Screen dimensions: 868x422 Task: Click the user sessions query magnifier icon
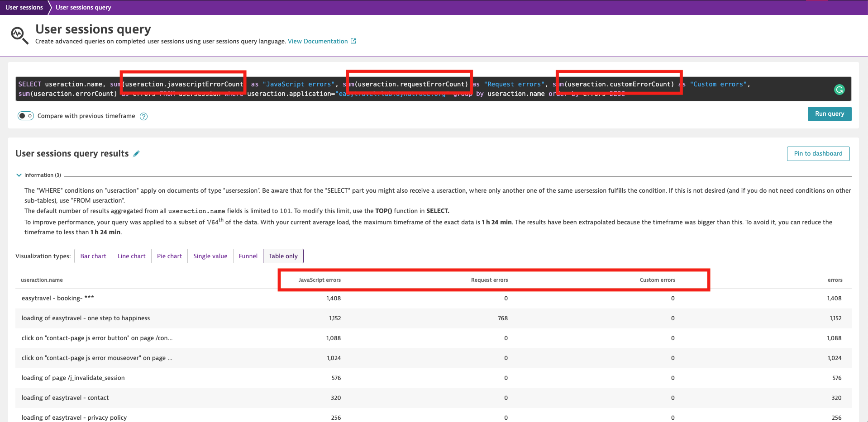point(19,35)
